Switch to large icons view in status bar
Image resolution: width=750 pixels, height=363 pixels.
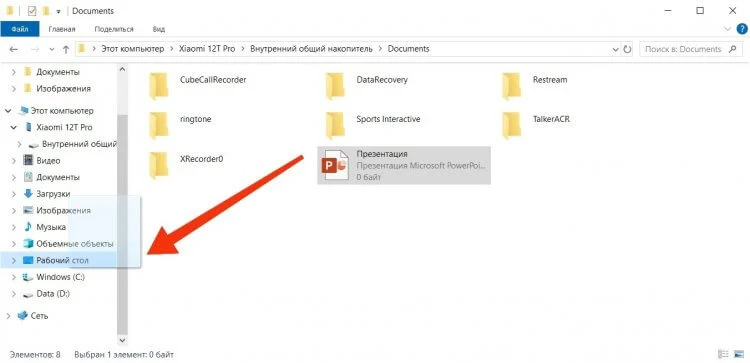tap(738, 354)
